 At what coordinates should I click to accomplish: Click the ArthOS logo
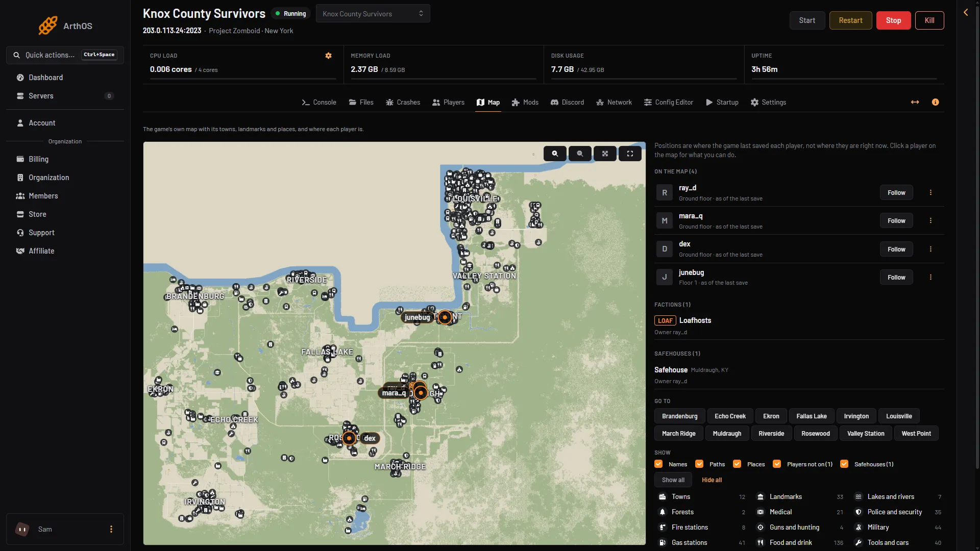point(65,26)
